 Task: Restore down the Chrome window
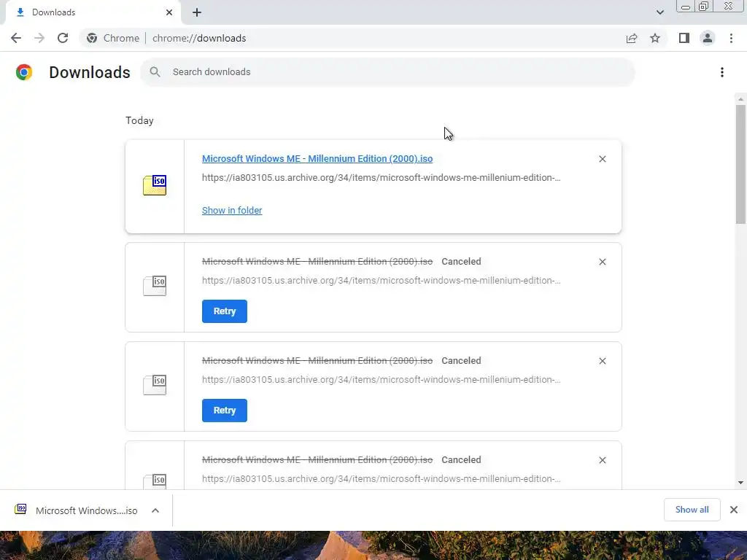point(704,7)
